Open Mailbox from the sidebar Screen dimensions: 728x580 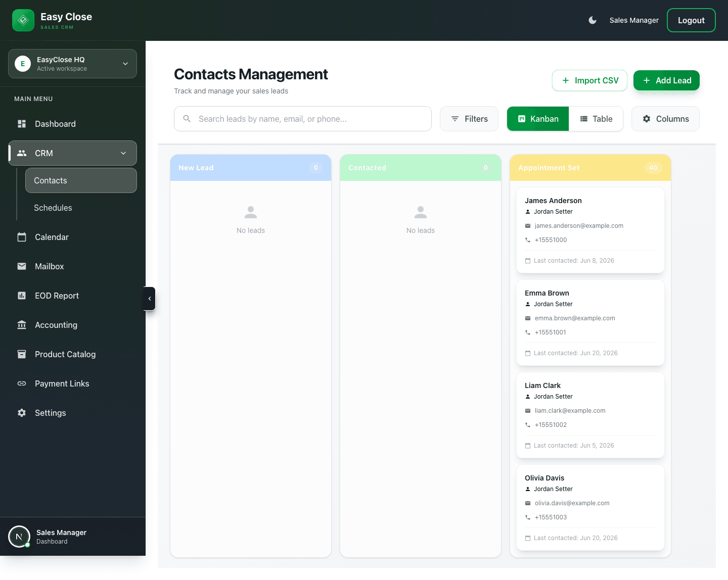[72, 266]
